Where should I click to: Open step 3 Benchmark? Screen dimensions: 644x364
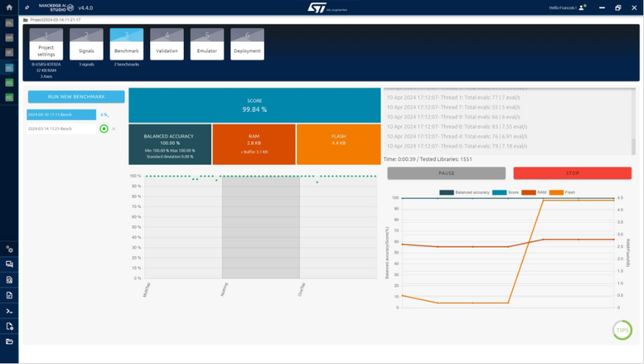click(126, 44)
